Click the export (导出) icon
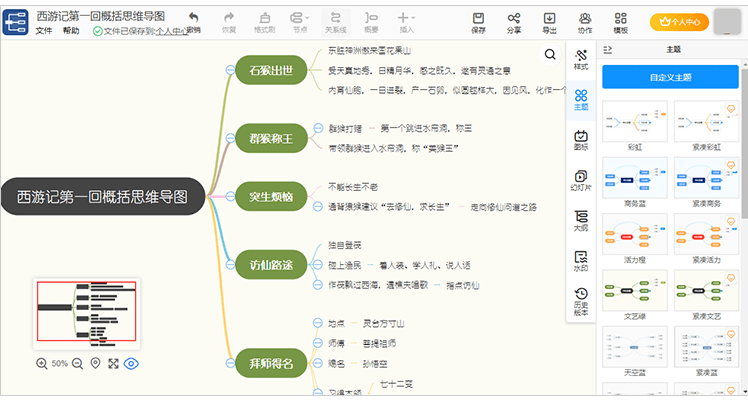748x400 pixels. click(x=549, y=18)
